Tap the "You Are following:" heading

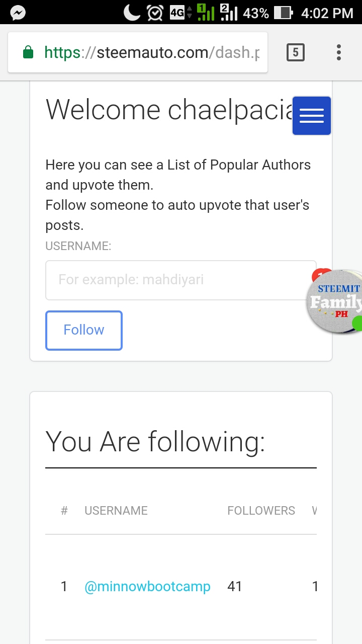pyautogui.click(x=155, y=442)
